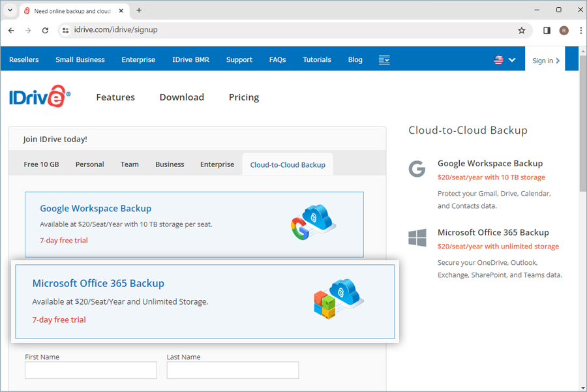Click 'Available at $20/Seat/Year with 10 TB' text
This screenshot has height=392, width=587.
(x=126, y=224)
